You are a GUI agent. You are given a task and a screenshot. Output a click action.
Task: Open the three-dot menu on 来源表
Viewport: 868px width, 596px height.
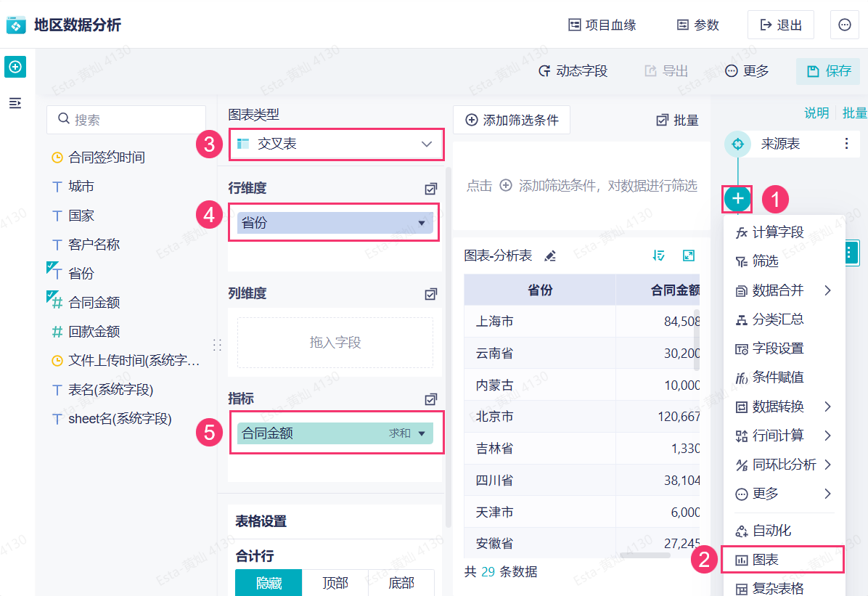coord(846,144)
